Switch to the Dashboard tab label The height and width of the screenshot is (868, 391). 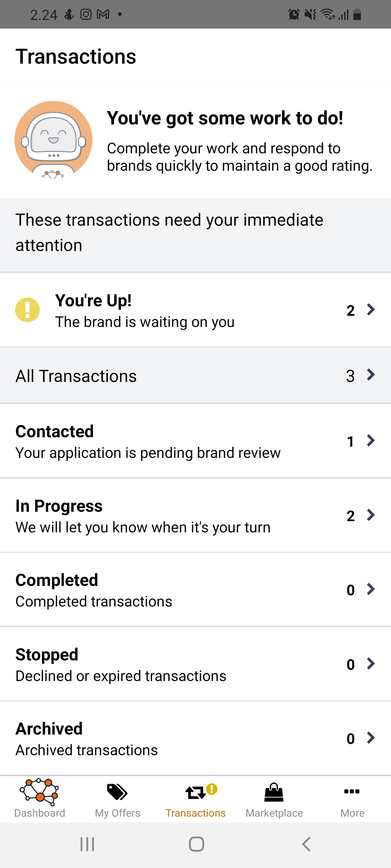coord(39,813)
